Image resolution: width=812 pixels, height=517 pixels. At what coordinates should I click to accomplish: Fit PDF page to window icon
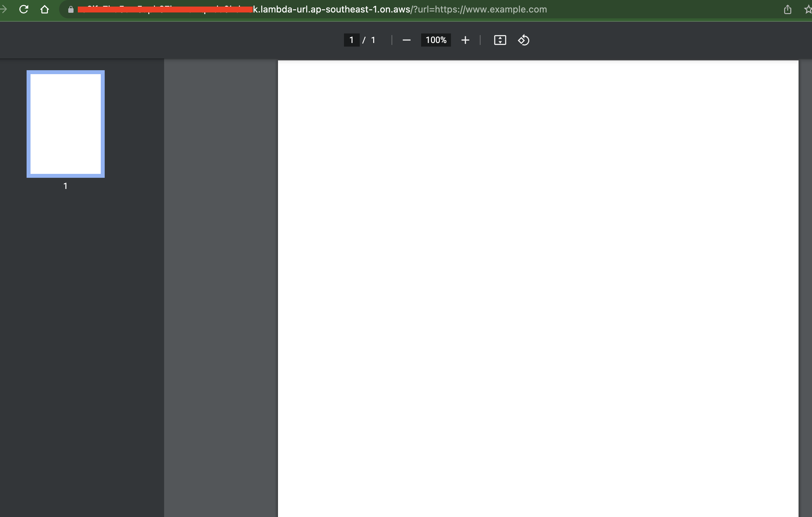tap(500, 40)
